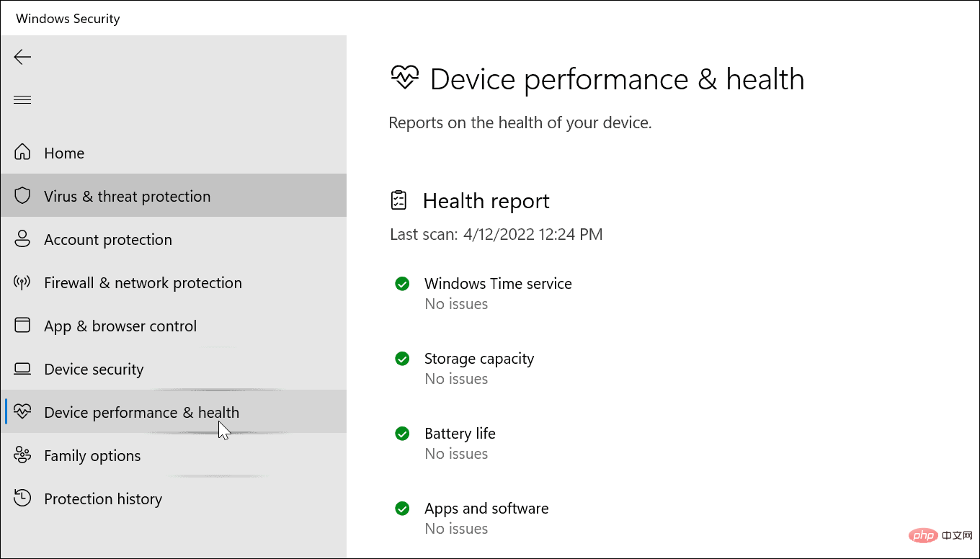Click the App & browser control icon
Image resolution: width=980 pixels, height=559 pixels.
(22, 326)
